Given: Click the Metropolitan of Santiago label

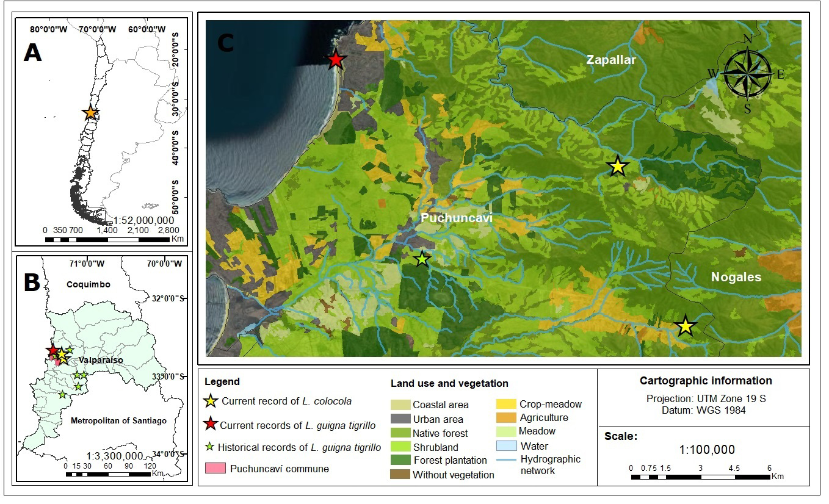Looking at the screenshot, I should (118, 421).
